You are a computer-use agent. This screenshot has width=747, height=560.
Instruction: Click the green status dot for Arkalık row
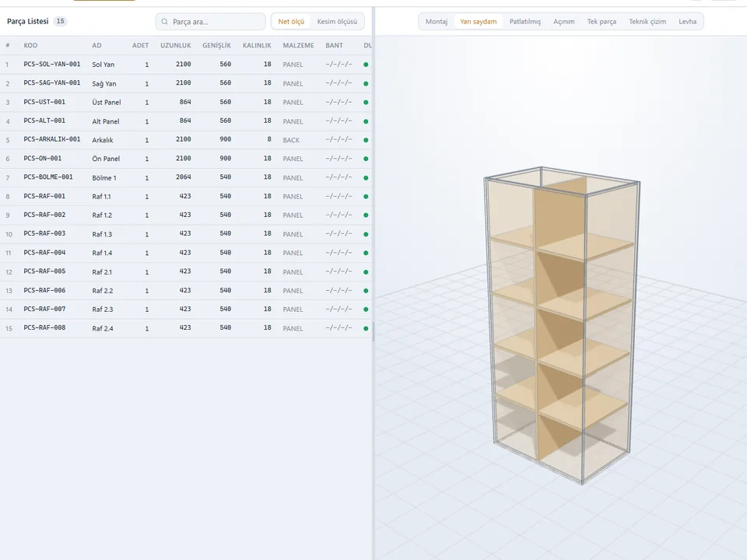[x=366, y=140]
